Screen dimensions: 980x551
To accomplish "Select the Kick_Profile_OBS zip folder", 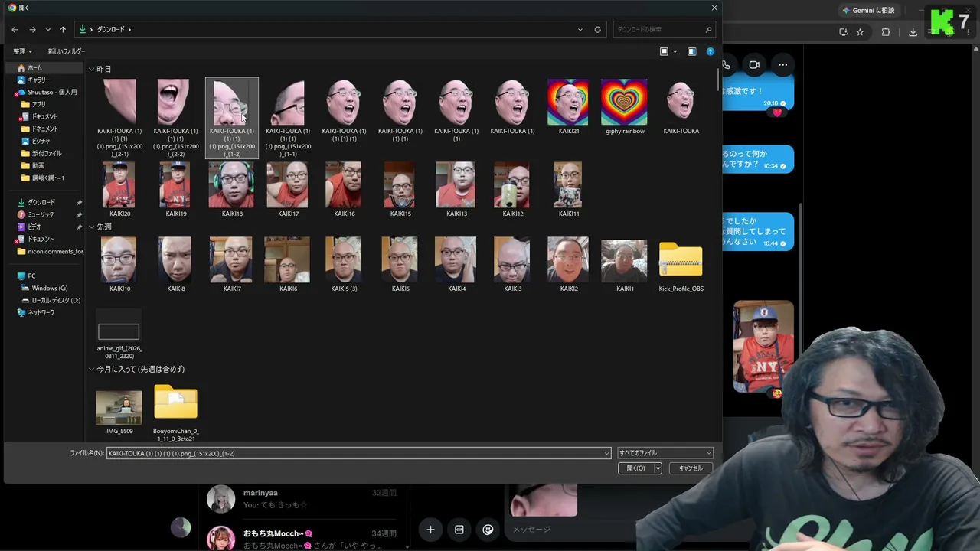I will tap(681, 264).
